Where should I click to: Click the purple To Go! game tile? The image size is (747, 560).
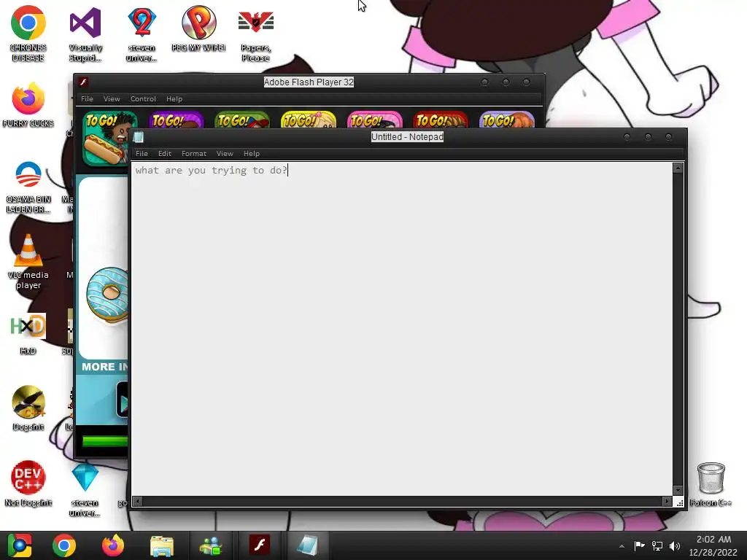click(x=177, y=120)
